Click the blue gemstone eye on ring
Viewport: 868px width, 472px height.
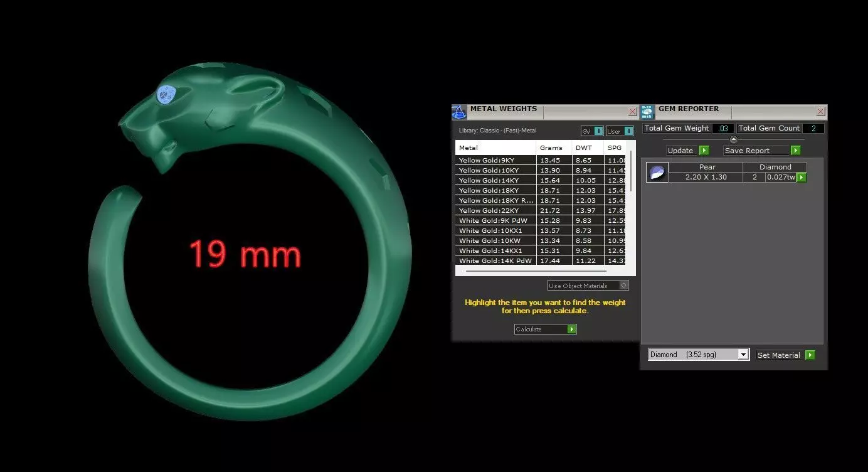(165, 94)
